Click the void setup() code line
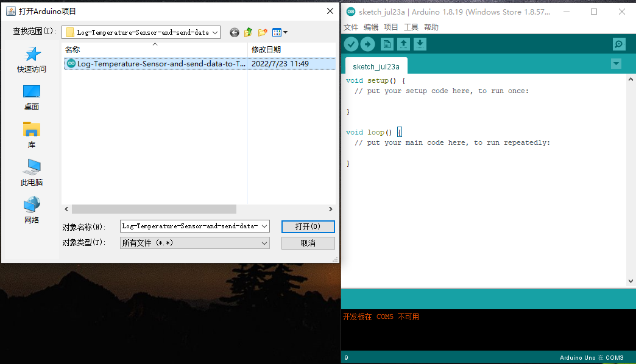This screenshot has height=364, width=636. pos(376,81)
